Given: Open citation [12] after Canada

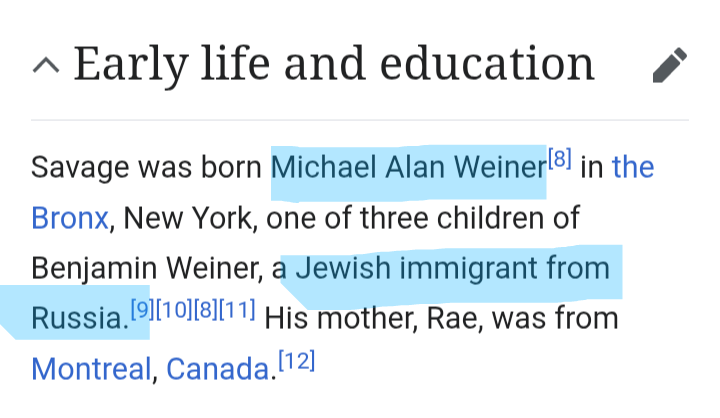Looking at the screenshot, I should (x=297, y=361).
